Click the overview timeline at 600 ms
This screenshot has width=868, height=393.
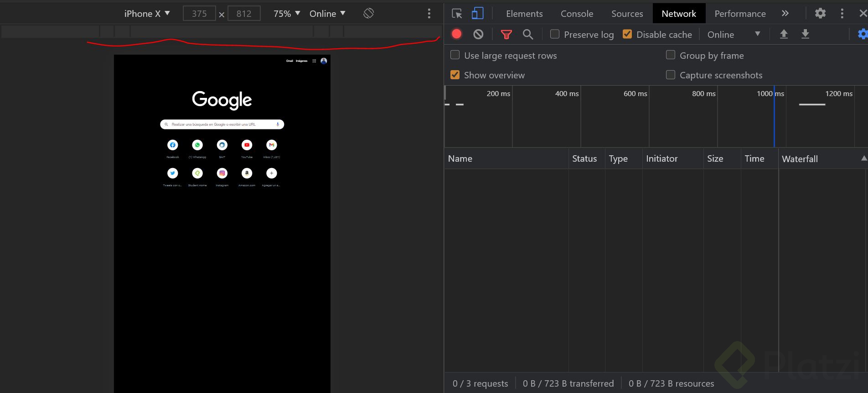pyautogui.click(x=635, y=93)
